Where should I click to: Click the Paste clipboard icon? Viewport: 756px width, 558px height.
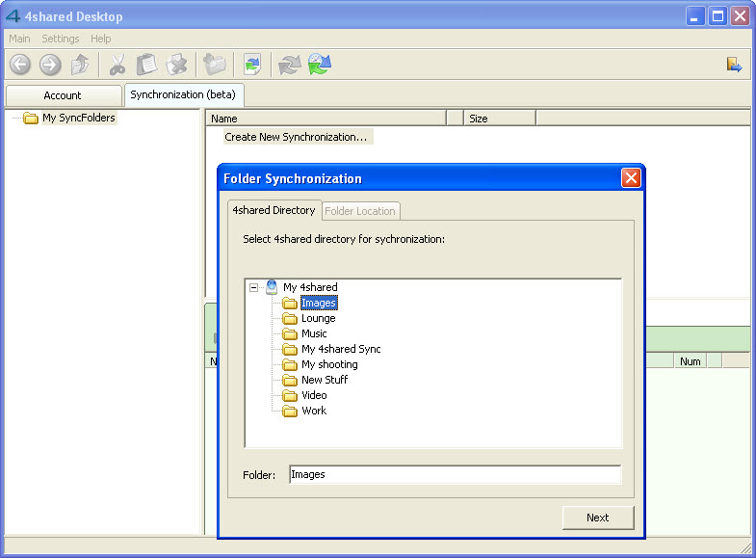(x=146, y=65)
